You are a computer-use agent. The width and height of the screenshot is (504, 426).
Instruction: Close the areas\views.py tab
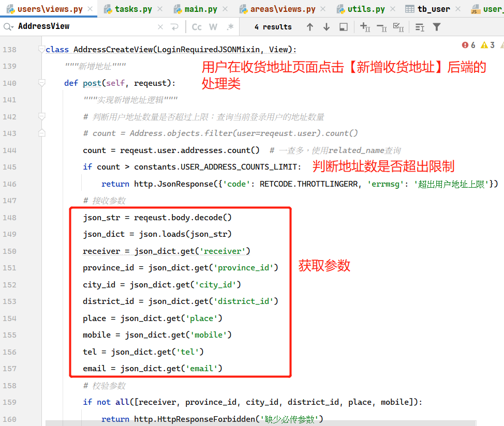point(323,9)
